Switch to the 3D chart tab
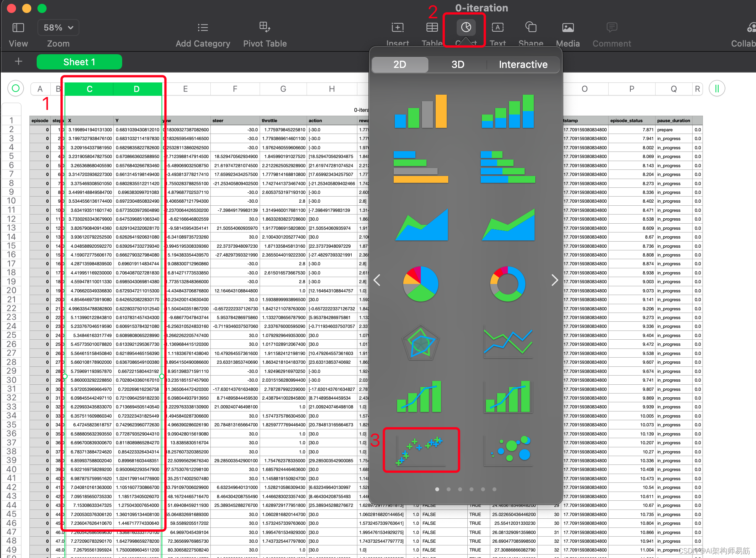This screenshot has width=756, height=558. pos(457,65)
